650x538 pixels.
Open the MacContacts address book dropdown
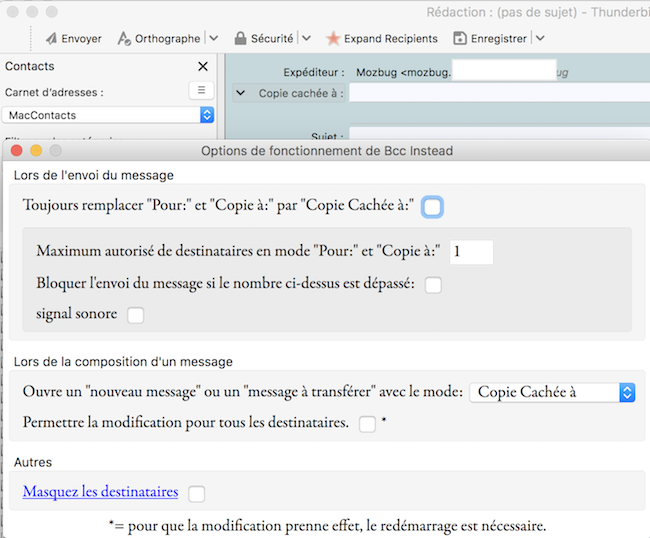point(108,115)
